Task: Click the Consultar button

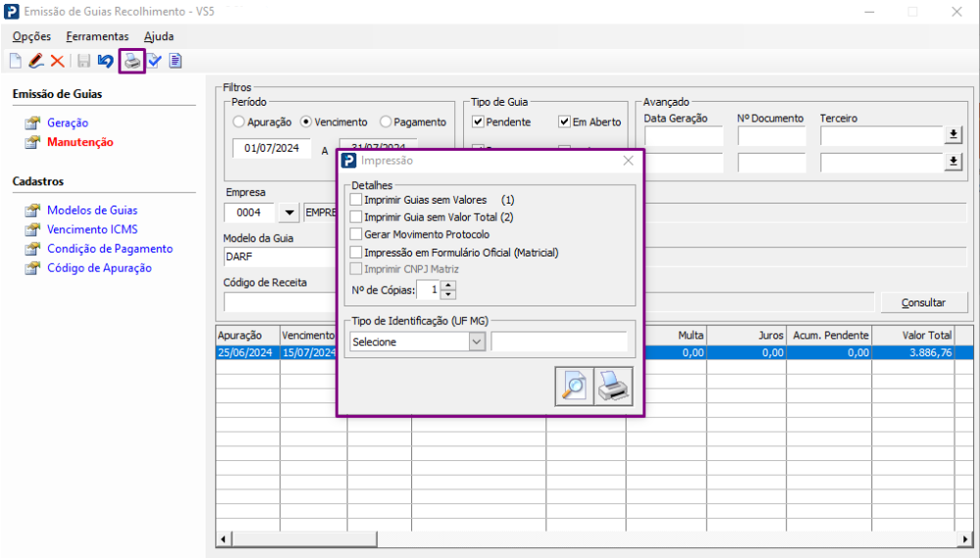Action: pos(923,302)
